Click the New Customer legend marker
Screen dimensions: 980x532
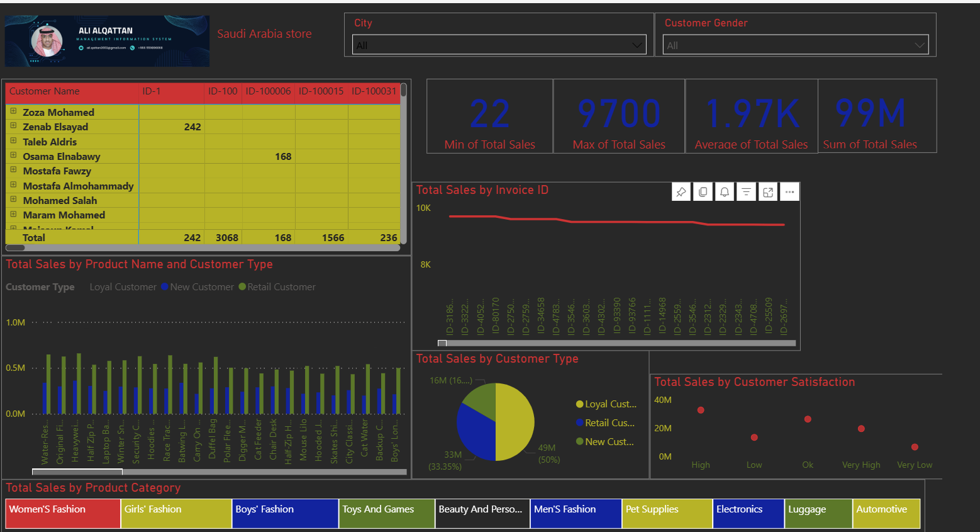pos(165,287)
